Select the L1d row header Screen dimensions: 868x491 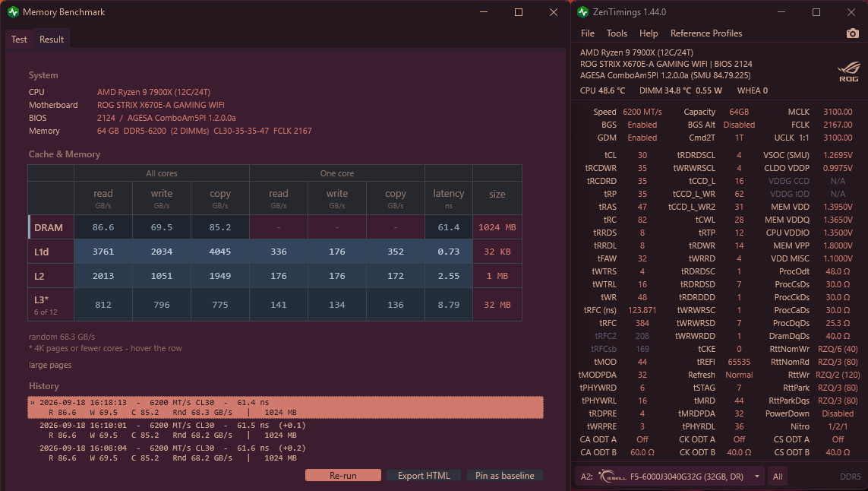tap(51, 252)
